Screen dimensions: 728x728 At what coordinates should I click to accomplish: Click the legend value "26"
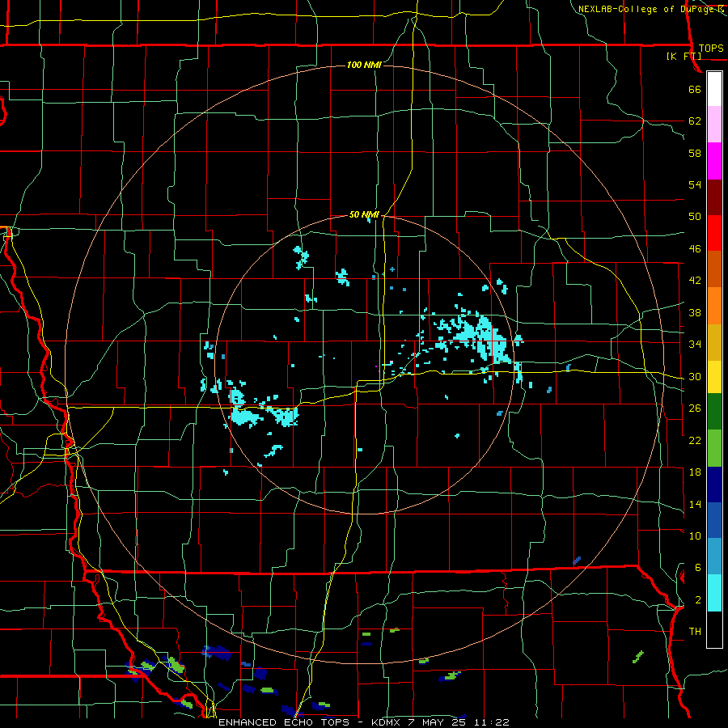coord(695,408)
